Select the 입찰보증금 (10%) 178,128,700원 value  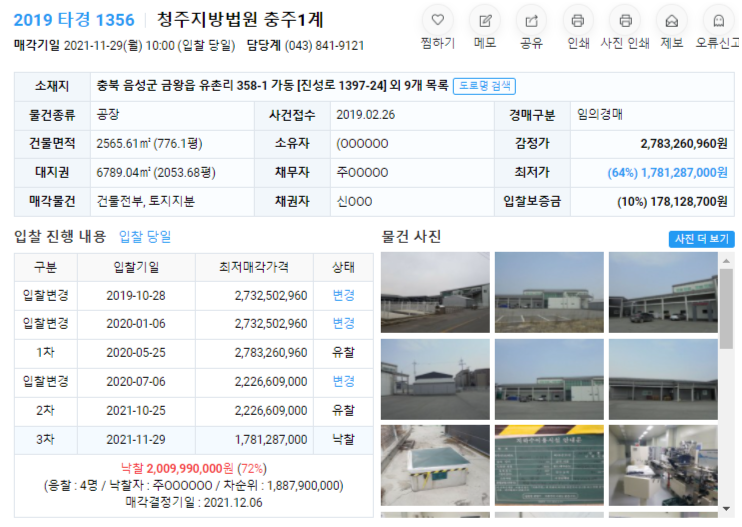click(x=672, y=202)
